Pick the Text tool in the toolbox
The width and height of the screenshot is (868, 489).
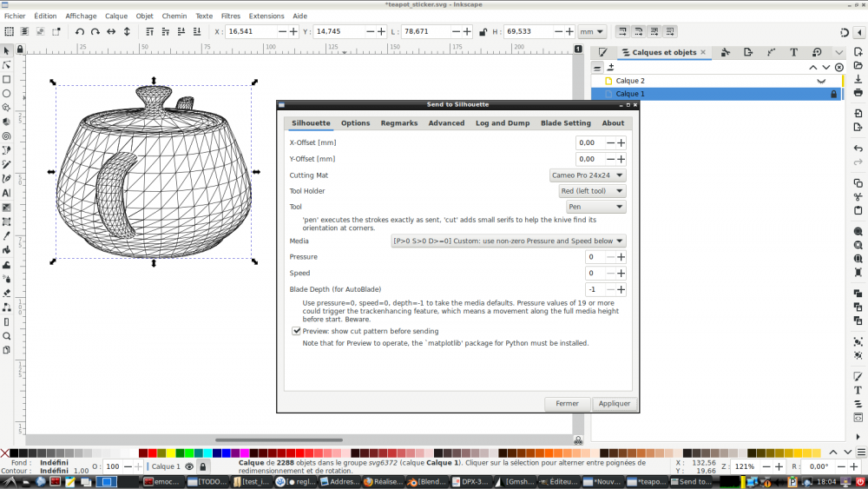6,193
